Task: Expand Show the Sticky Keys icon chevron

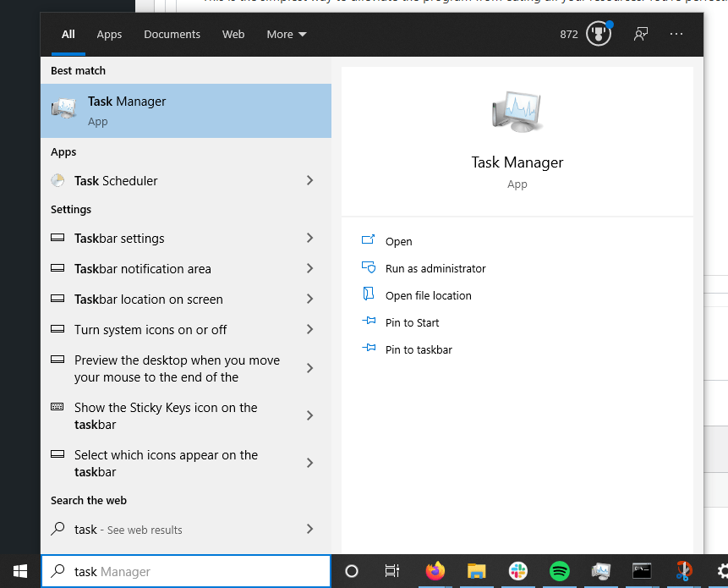Action: [x=309, y=415]
